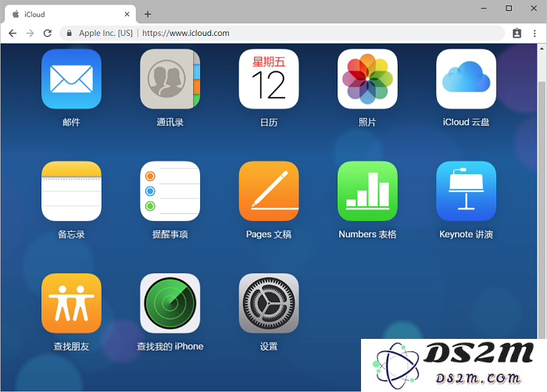Screen dimensions: 547x392
Task: Launch the Keynote blue podium icon
Action: tap(466, 191)
